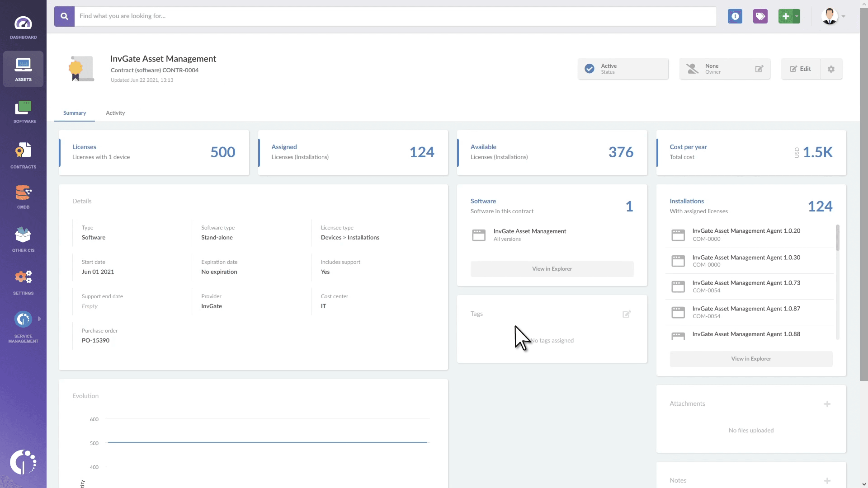Add a note with the plus icon
Screen dimensions: 868x488
pyautogui.click(x=827, y=481)
